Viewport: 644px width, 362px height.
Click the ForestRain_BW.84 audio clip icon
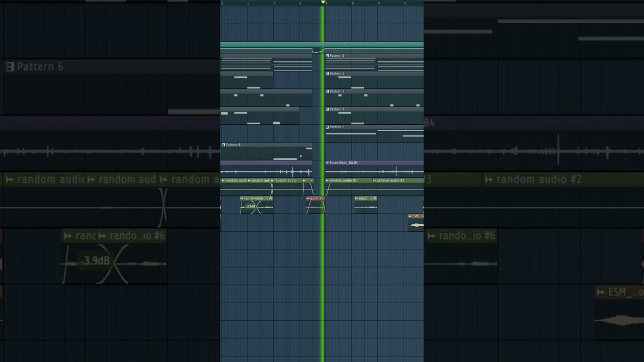click(x=328, y=163)
